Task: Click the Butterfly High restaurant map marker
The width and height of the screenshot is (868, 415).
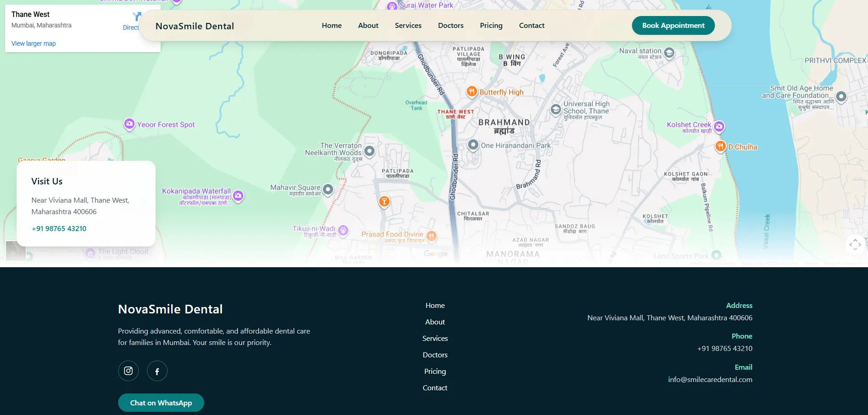Action: (472, 92)
